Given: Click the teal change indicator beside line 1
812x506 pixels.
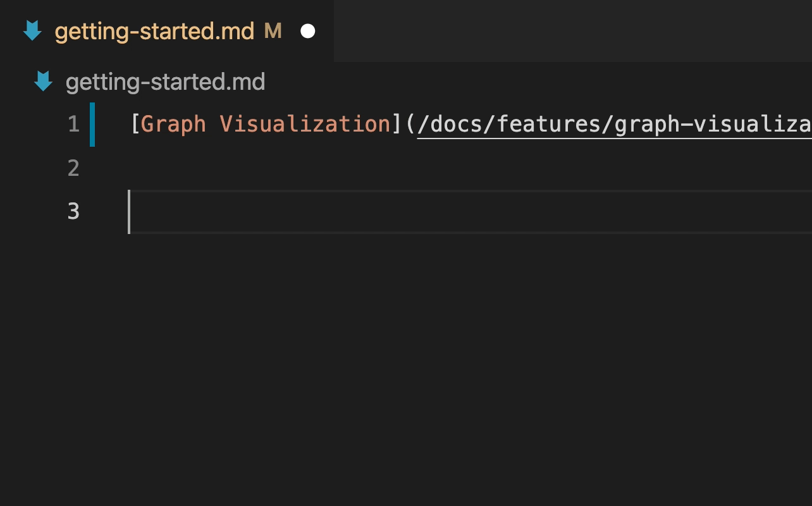Looking at the screenshot, I should [92, 124].
